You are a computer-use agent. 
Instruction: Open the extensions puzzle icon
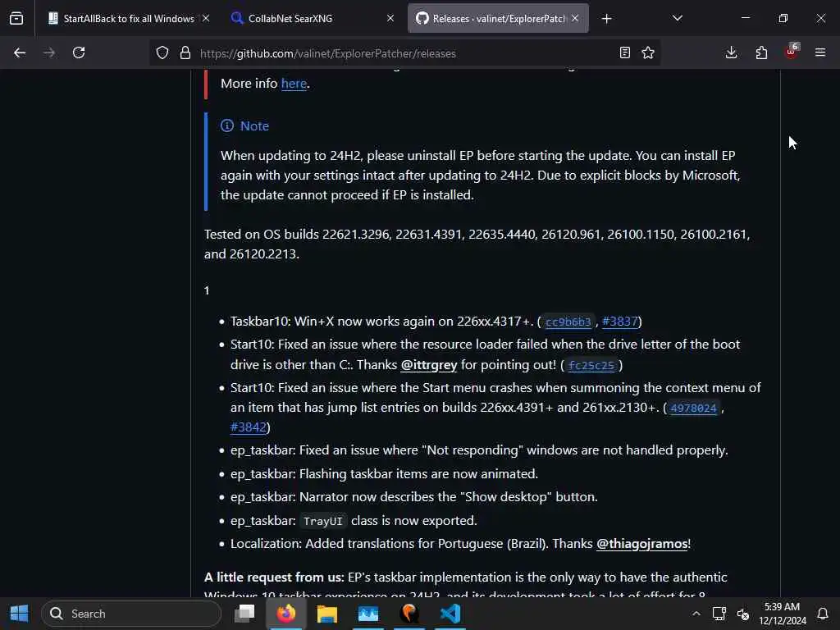coord(761,52)
